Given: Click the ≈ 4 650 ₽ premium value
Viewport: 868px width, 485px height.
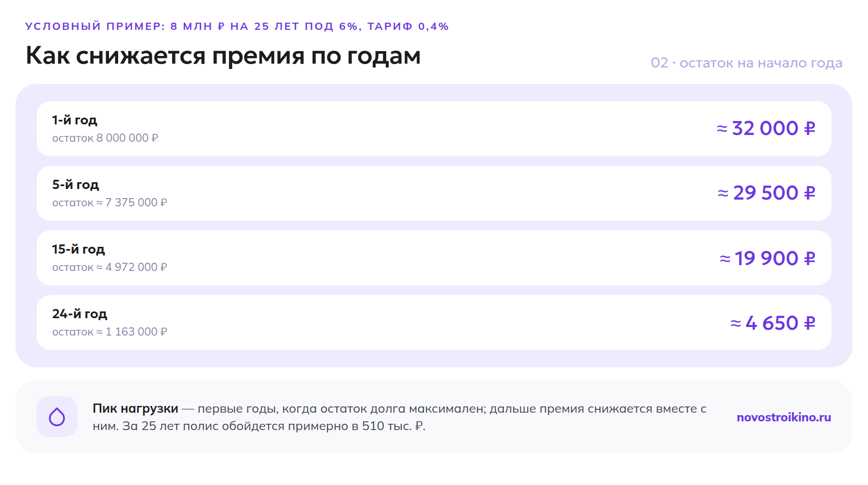Looking at the screenshot, I should (773, 323).
